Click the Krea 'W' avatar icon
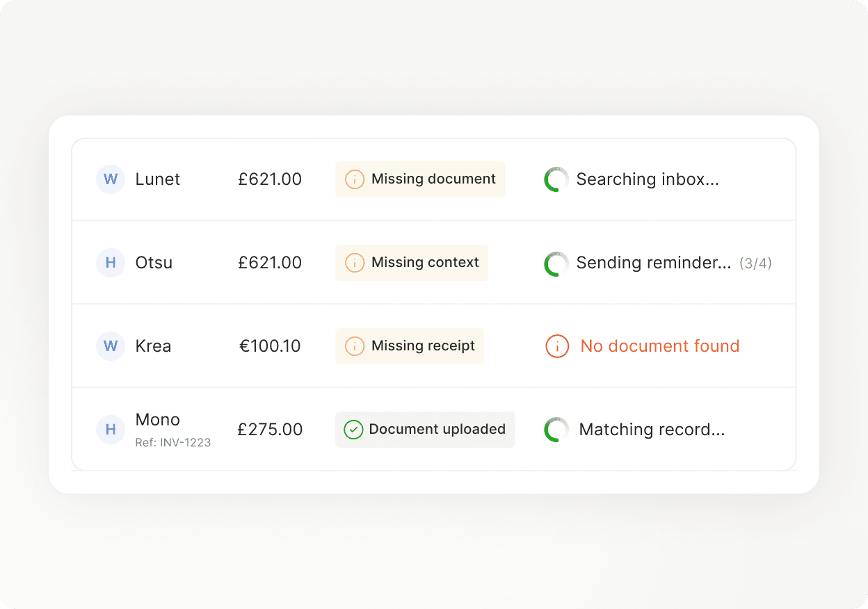This screenshot has width=868, height=609. tap(110, 346)
